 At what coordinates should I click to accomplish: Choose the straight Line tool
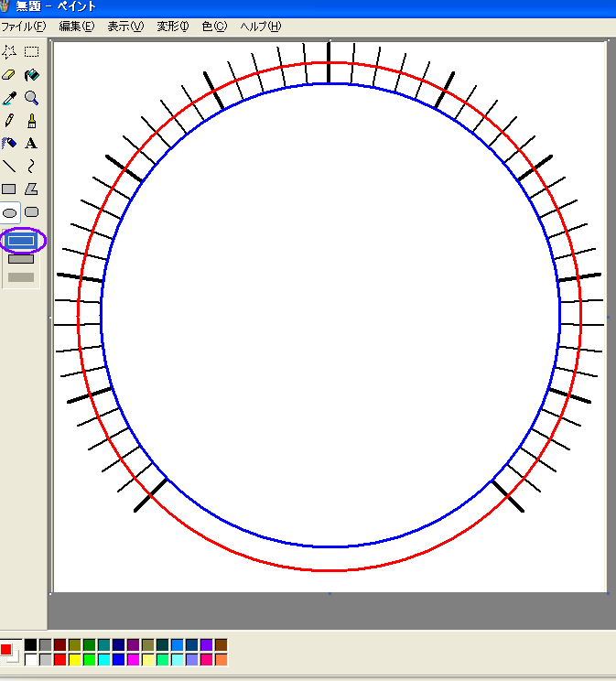pyautogui.click(x=9, y=166)
